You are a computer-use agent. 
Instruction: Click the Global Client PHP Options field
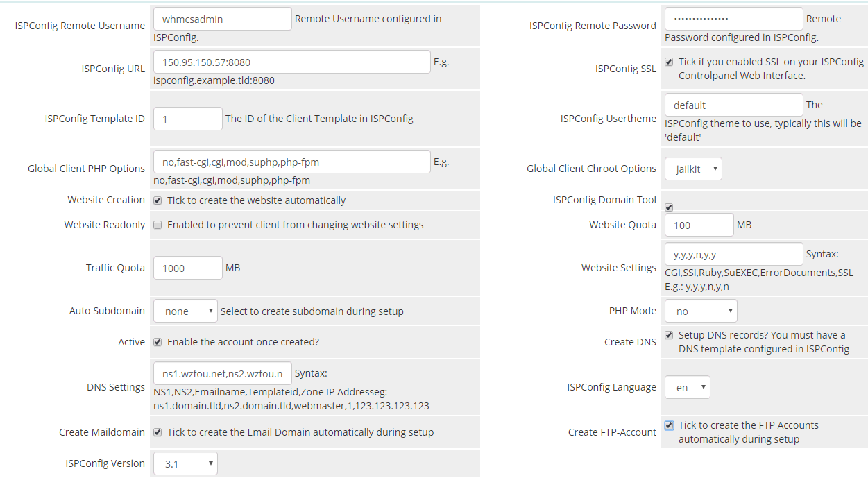291,162
